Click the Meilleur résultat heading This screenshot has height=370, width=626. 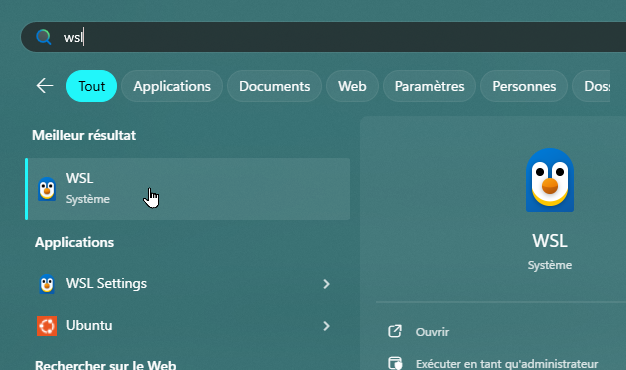[x=84, y=135]
